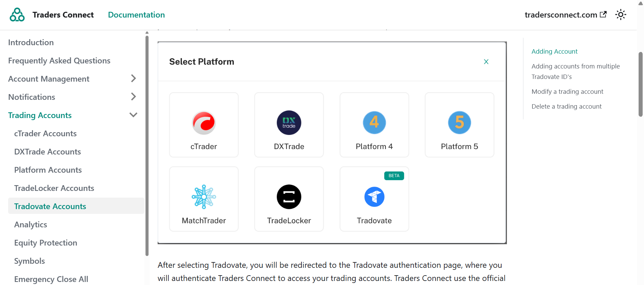
Task: Choose the MatchTrader snowflake icon
Action: pos(204,197)
